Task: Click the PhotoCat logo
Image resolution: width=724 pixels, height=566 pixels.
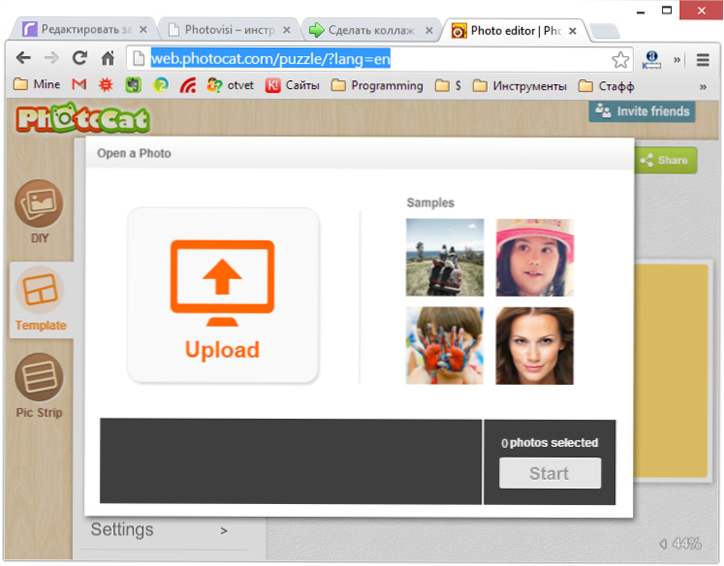Action: [83, 118]
